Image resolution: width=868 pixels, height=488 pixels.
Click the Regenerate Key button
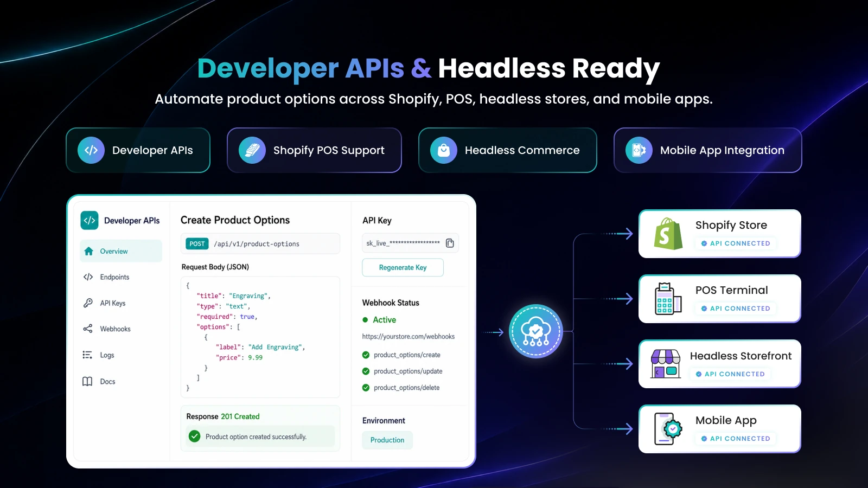point(403,267)
